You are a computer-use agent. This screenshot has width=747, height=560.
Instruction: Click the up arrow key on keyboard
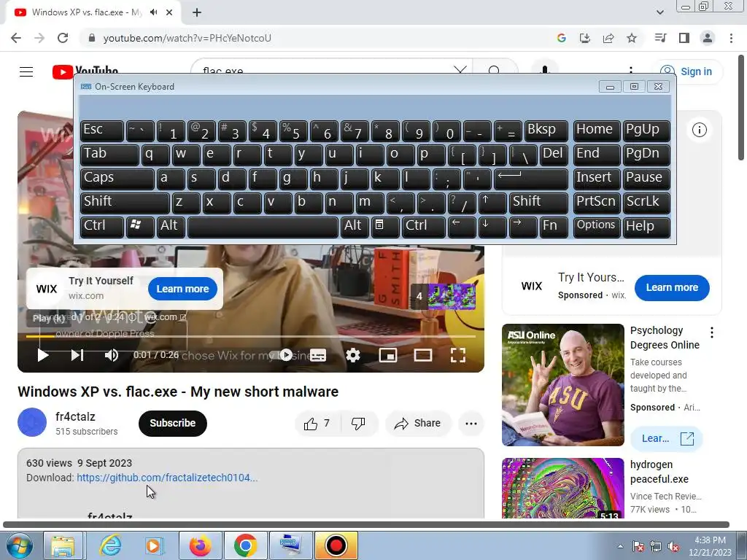pyautogui.click(x=492, y=202)
